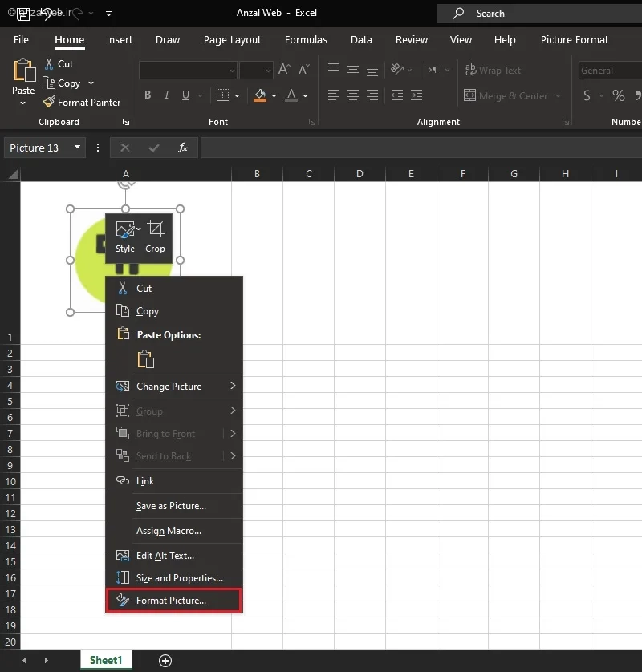Toggle Bold formatting
Screen dimensions: 642x672
point(148,95)
